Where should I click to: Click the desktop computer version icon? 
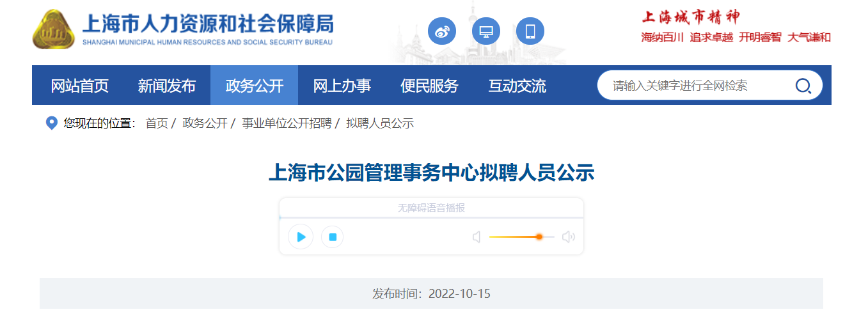click(x=486, y=31)
